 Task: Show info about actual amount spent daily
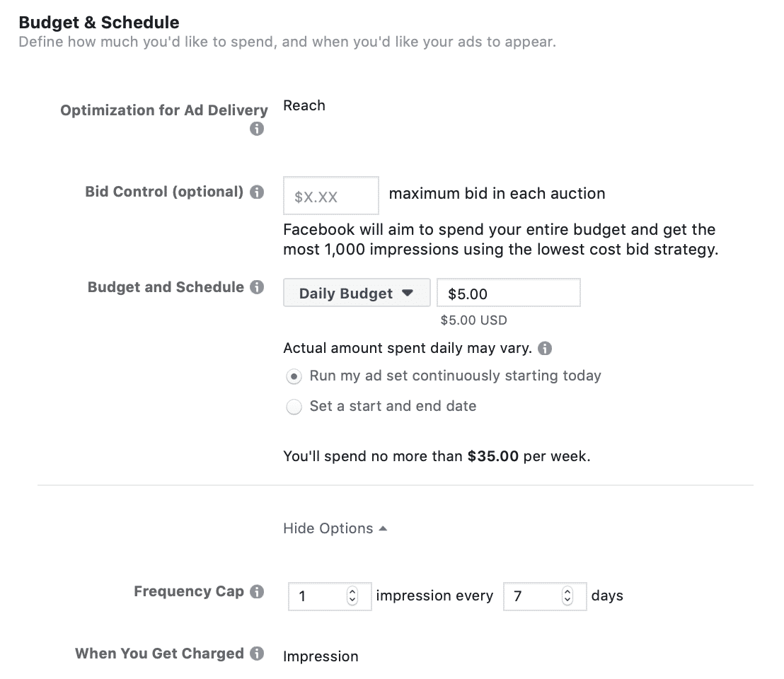point(545,348)
